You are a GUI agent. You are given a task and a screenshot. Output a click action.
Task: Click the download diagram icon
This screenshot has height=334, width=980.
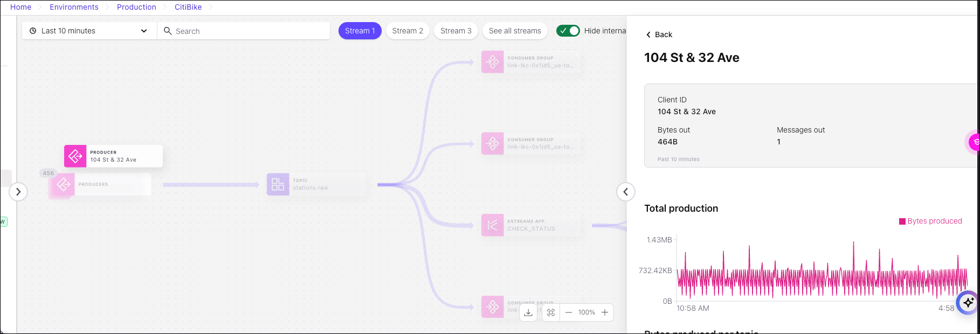pyautogui.click(x=528, y=312)
